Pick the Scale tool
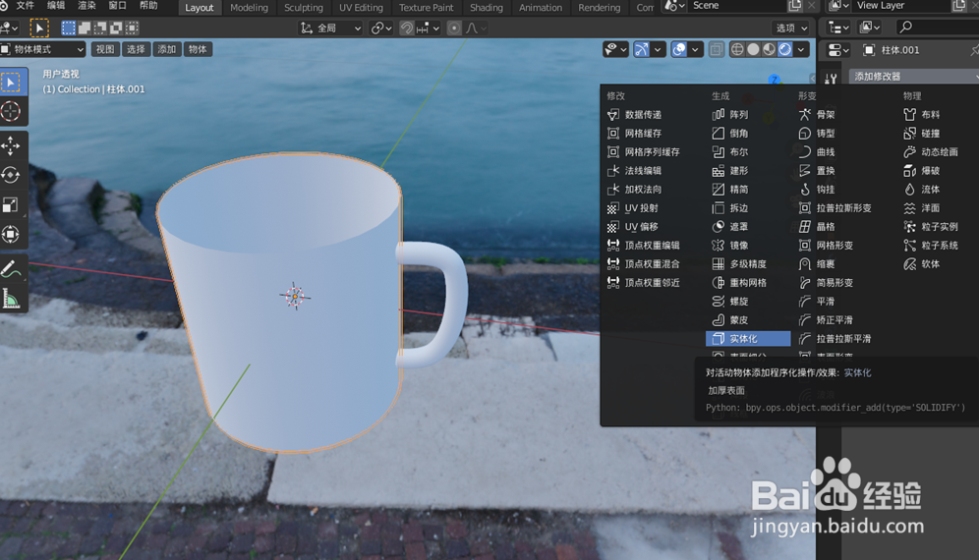This screenshot has width=979, height=560. point(11,204)
